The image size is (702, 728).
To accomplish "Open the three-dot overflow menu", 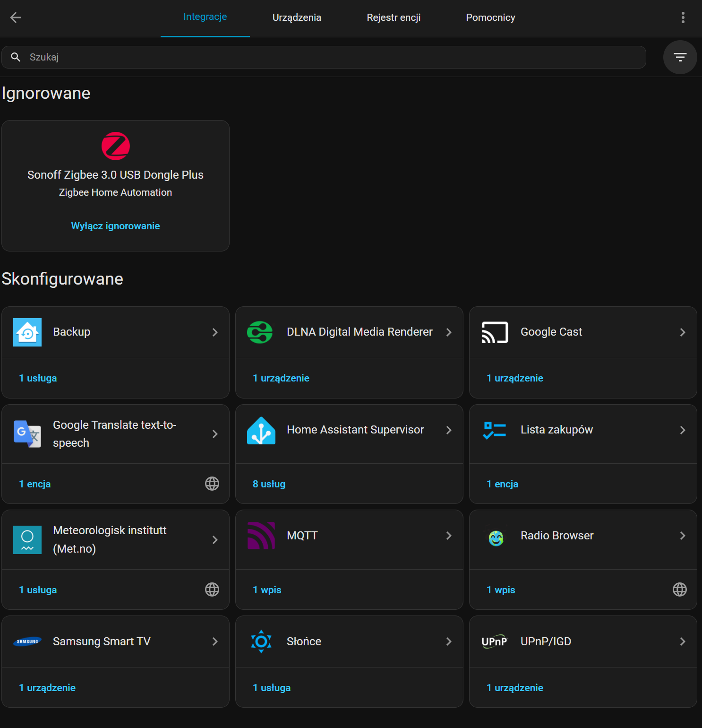I will [x=683, y=18].
